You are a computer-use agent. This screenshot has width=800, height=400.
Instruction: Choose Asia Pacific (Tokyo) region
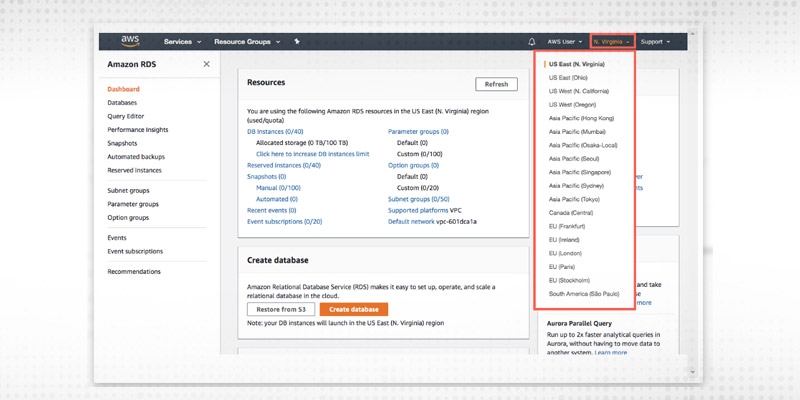tap(574, 199)
